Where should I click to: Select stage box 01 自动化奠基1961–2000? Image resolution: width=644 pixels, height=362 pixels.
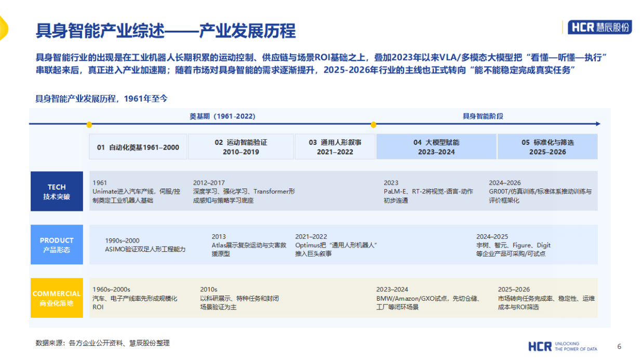[x=138, y=147]
